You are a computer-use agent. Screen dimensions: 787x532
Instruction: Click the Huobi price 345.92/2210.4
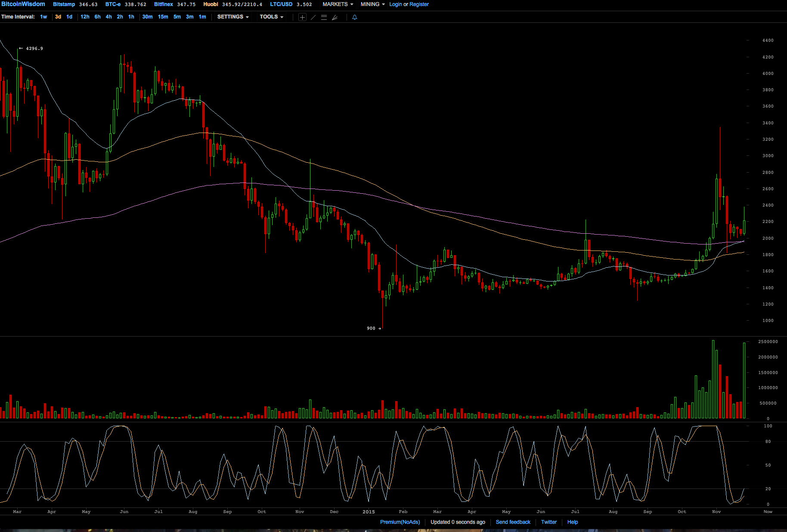tap(242, 4)
